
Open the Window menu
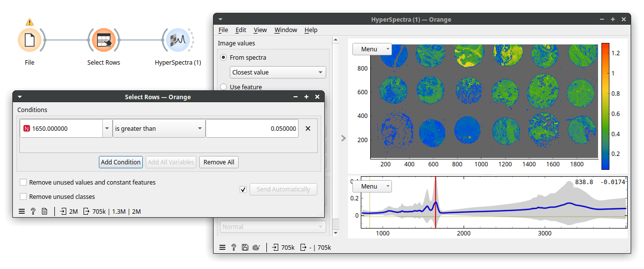(x=286, y=30)
